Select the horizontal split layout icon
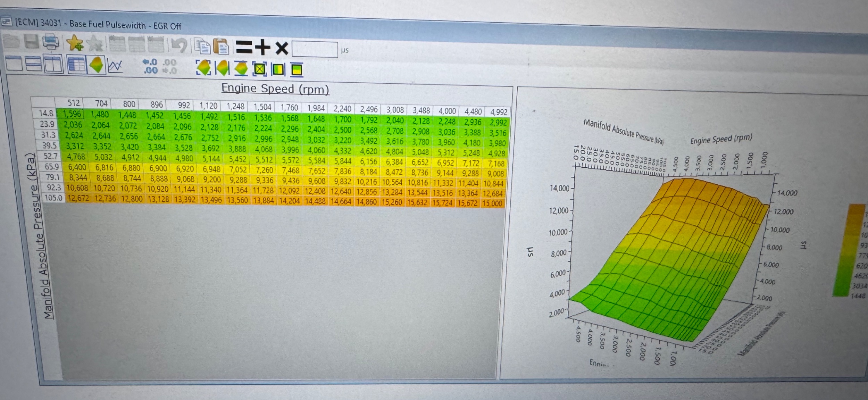This screenshot has width=868, height=400. (x=34, y=64)
